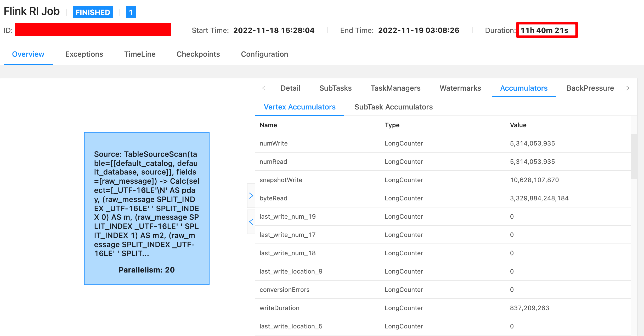The width and height of the screenshot is (644, 336).
Task: Open the SubTasks tab
Action: 335,88
